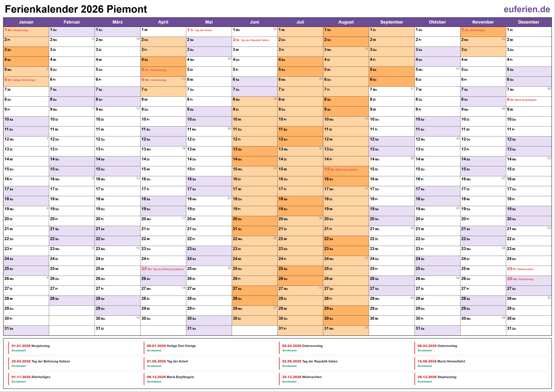Click the euferien.de logo link
Image resolution: width=555 pixels, height=392 pixels.
(x=527, y=9)
